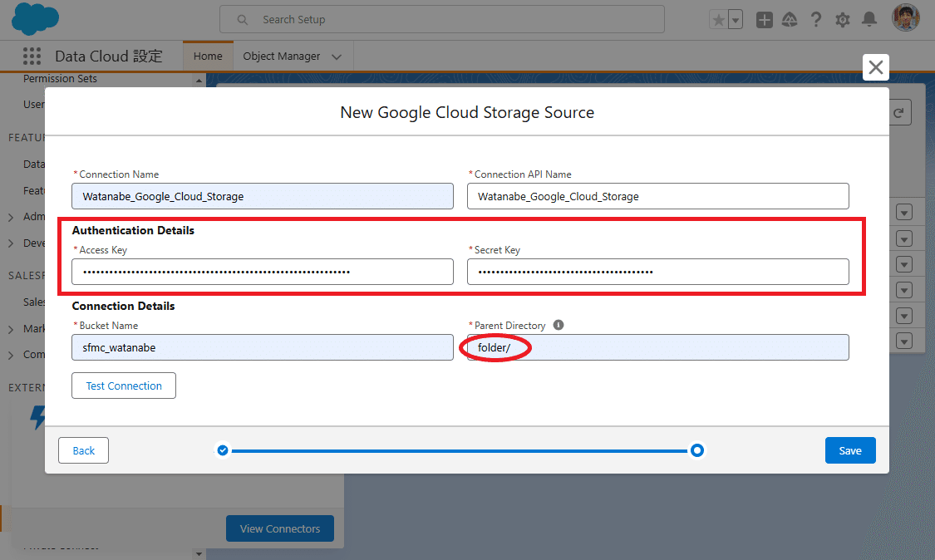935x560 pixels.
Task: Click the completed first progress step
Action: coord(223,450)
